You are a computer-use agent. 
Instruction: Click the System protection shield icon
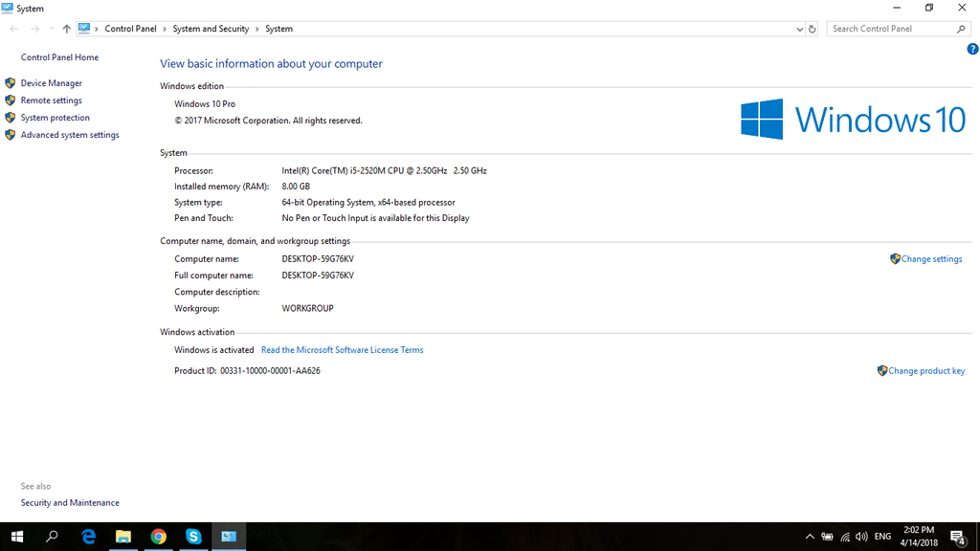pyautogui.click(x=10, y=118)
